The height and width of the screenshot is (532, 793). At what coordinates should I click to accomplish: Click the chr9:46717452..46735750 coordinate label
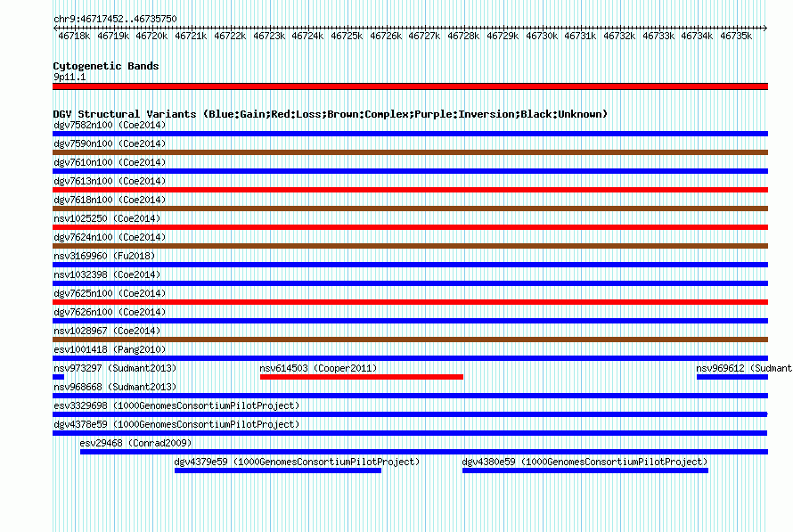point(115,19)
